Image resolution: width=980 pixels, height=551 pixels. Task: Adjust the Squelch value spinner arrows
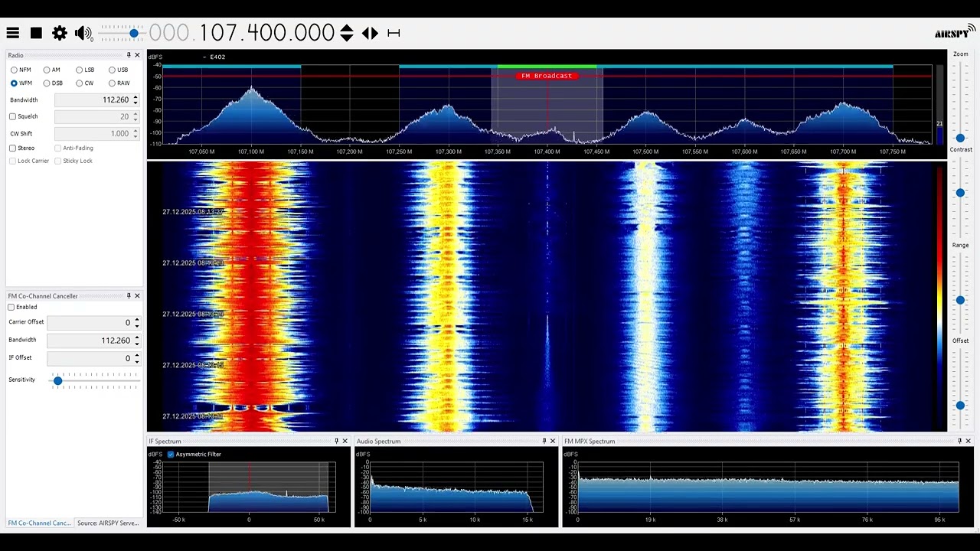click(136, 116)
